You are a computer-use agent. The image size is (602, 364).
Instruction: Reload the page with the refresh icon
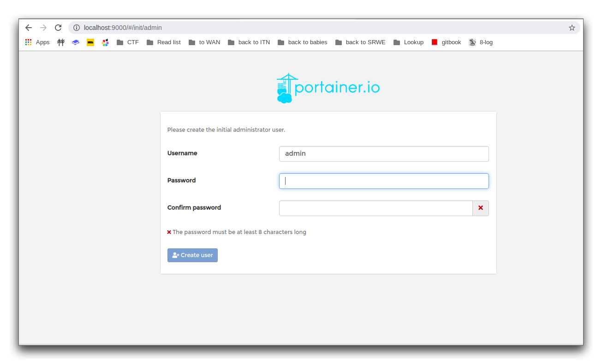click(58, 28)
